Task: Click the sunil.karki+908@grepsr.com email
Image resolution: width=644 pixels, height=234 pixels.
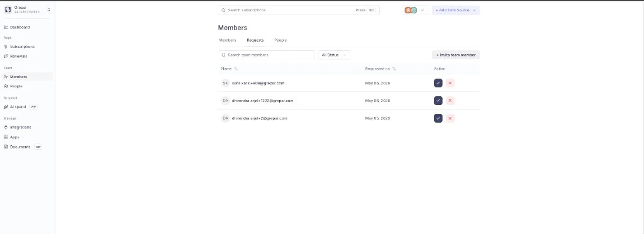Action: pos(258,83)
